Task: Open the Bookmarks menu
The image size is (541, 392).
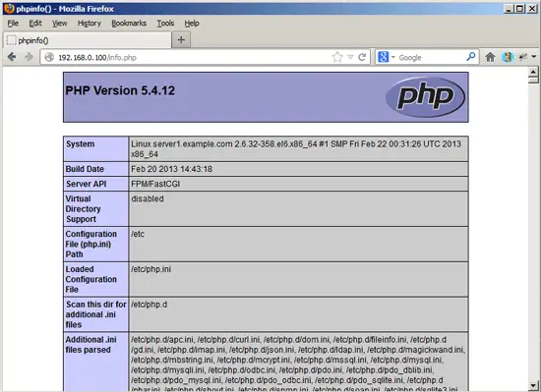Action: point(129,23)
